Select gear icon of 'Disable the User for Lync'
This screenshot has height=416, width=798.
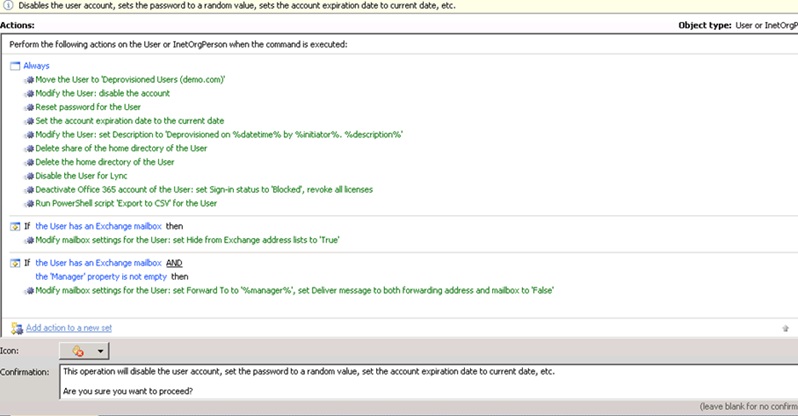pyautogui.click(x=30, y=176)
